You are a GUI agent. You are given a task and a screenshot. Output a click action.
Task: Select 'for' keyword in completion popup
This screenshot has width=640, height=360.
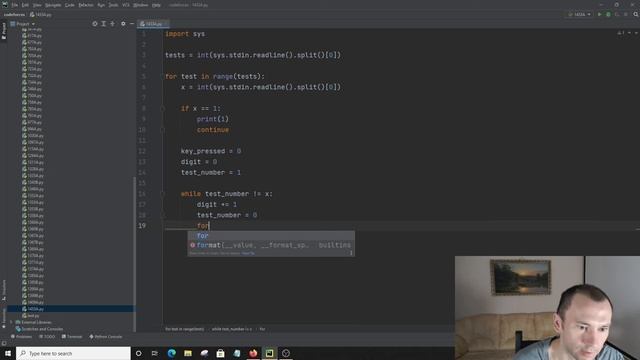pyautogui.click(x=271, y=236)
